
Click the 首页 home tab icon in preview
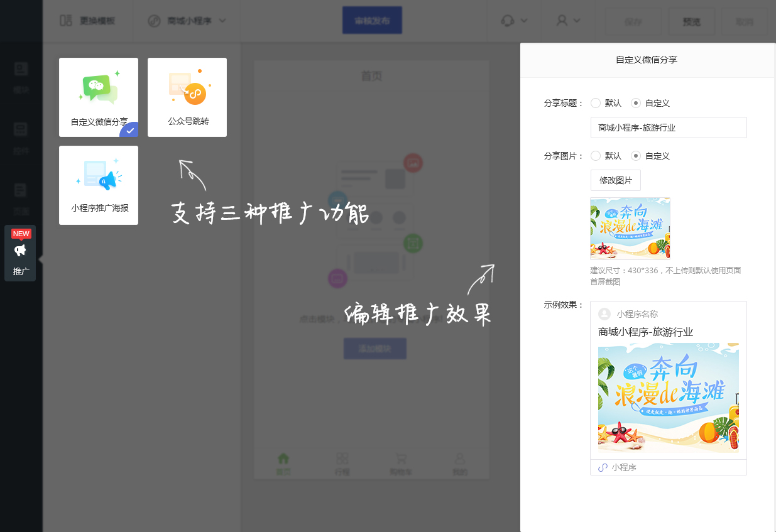[x=283, y=459]
